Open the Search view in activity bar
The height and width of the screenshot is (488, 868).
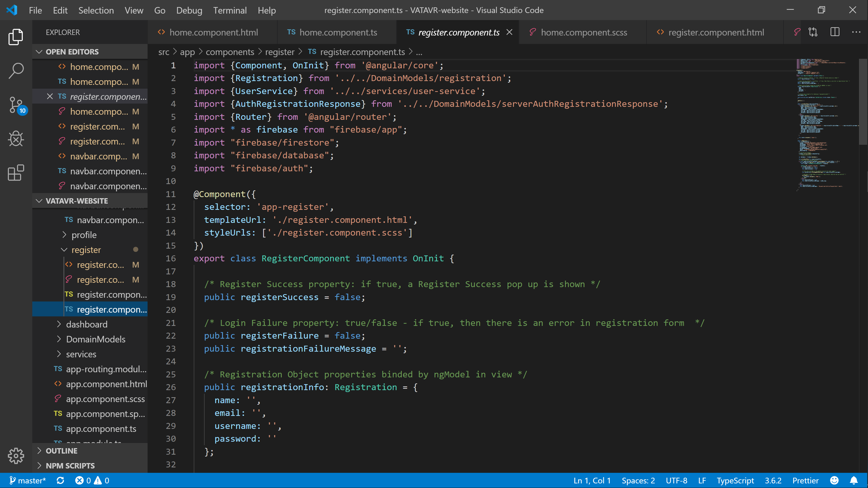tap(16, 71)
